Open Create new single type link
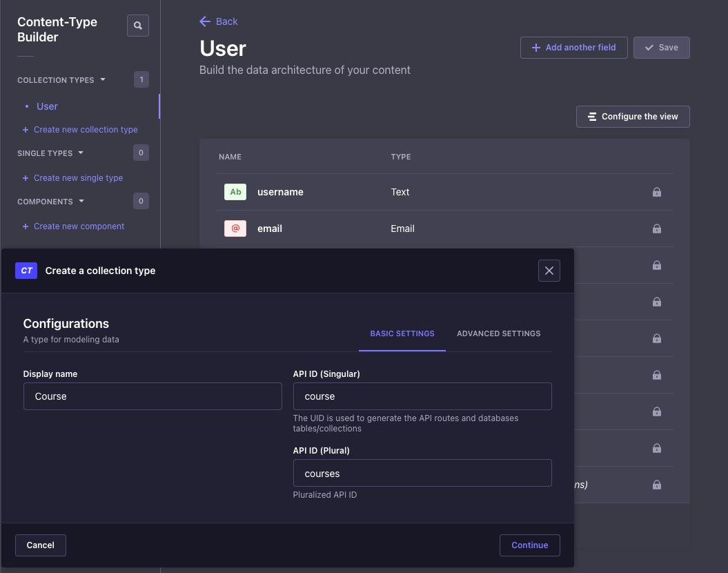728x573 pixels. pyautogui.click(x=78, y=178)
